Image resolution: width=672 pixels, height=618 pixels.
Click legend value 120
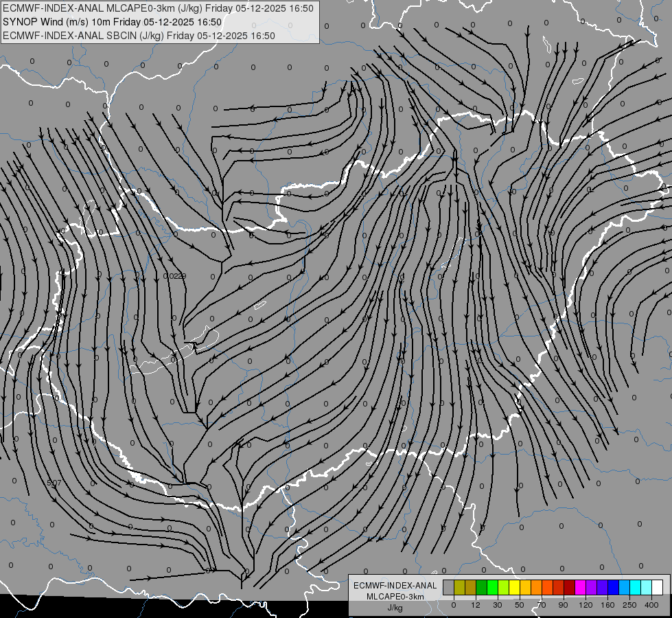pos(586,605)
